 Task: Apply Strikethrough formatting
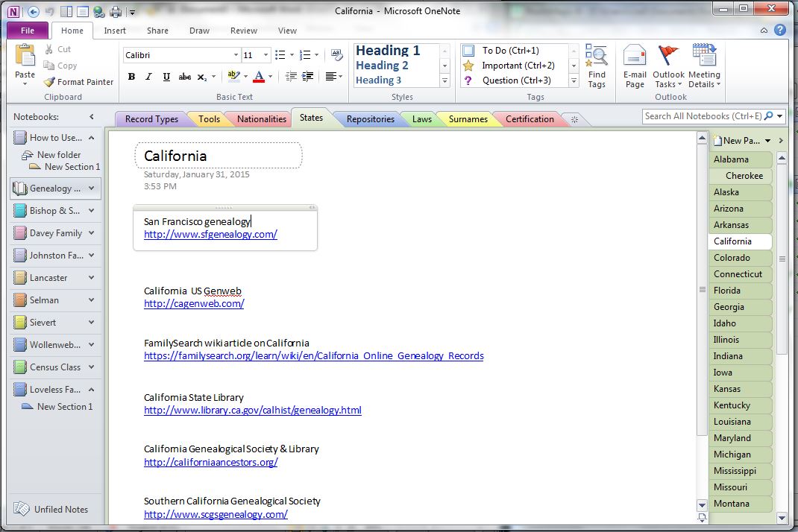[x=184, y=77]
